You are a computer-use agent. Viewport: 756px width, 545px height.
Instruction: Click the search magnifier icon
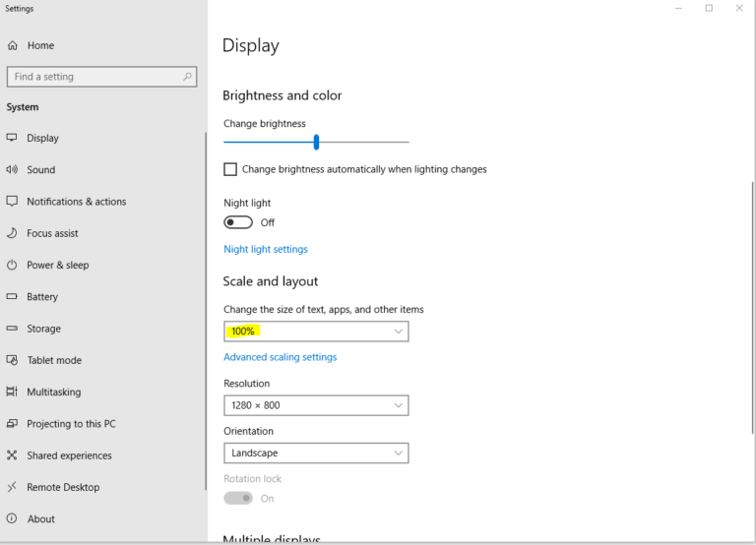click(x=187, y=77)
